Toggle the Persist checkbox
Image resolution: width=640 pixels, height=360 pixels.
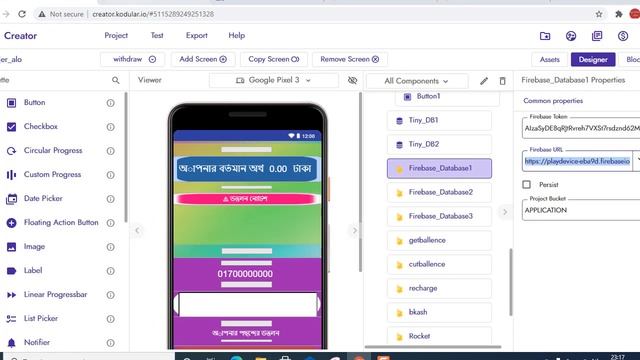click(x=527, y=184)
